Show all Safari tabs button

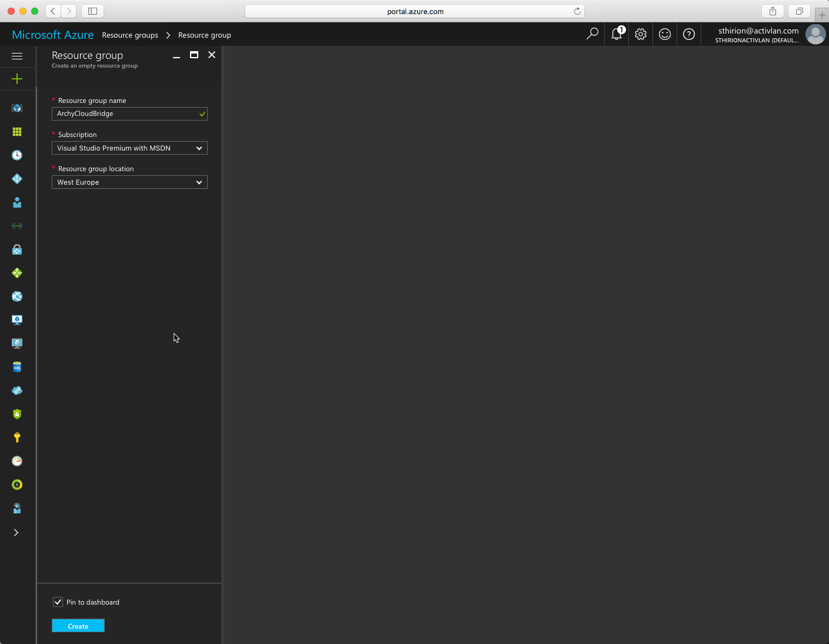[x=799, y=11]
